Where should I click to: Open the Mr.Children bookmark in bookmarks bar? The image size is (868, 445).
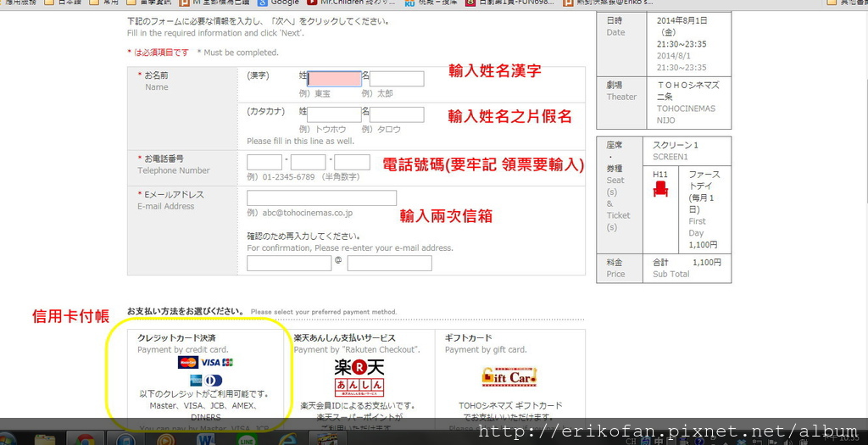point(351,3)
